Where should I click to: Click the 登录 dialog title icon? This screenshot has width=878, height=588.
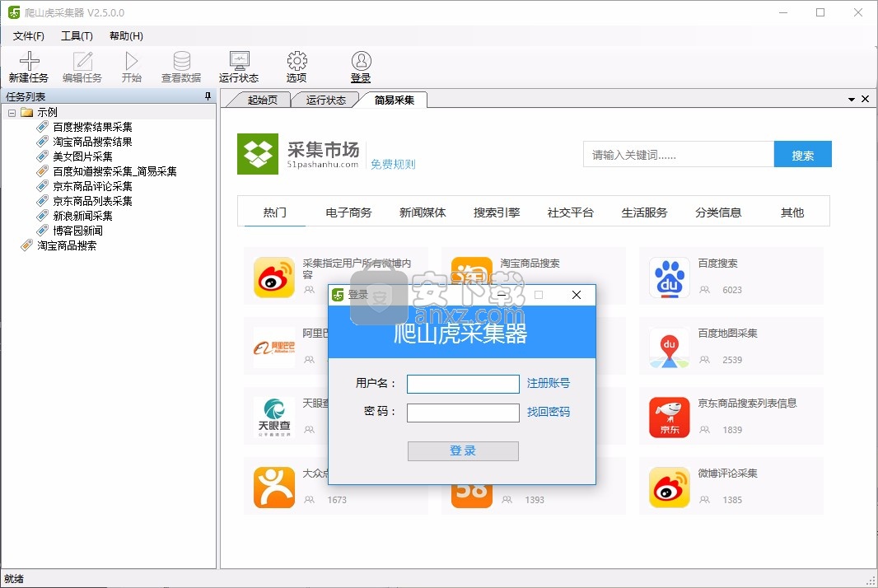[338, 295]
